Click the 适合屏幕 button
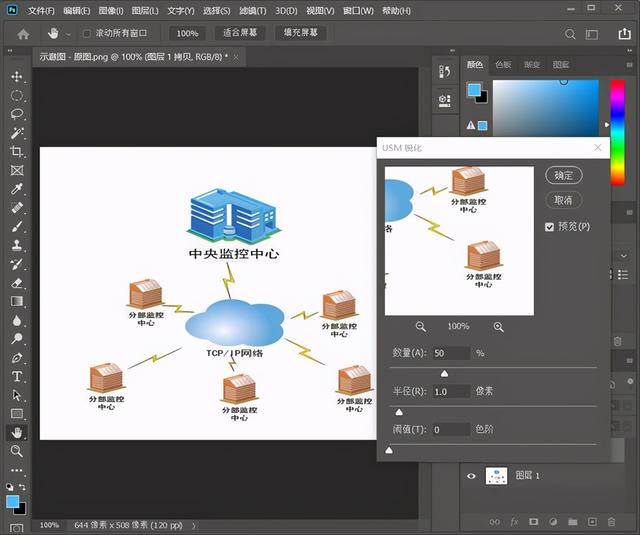Viewport: 640px width, 535px height. pyautogui.click(x=240, y=33)
